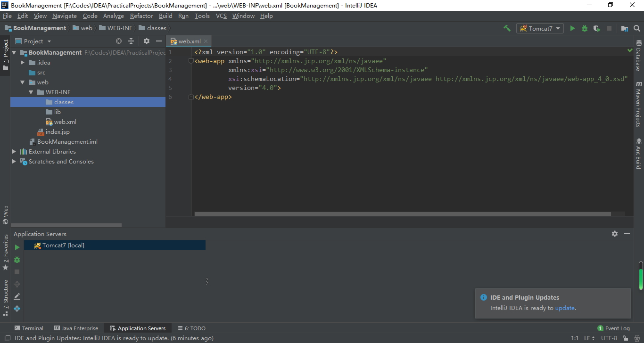The image size is (644, 343).
Task: Click the Hector inspector icon in status bar
Action: coord(636,338)
